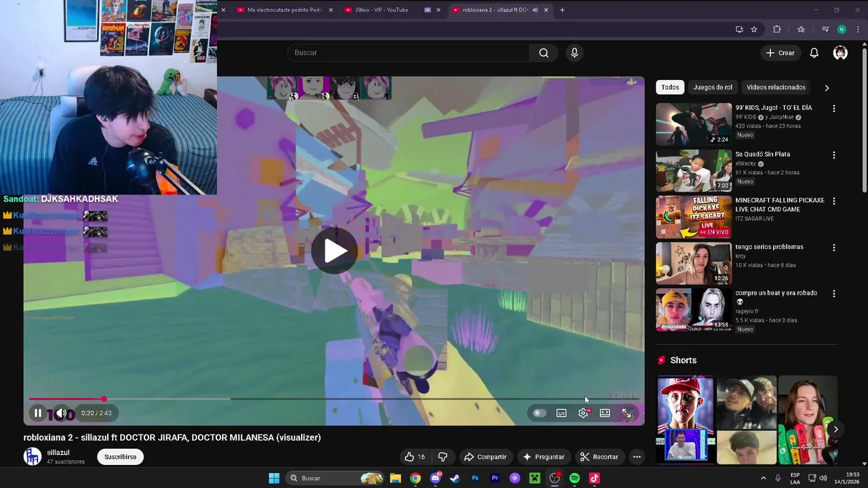Image resolution: width=868 pixels, height=488 pixels.
Task: Open a new browser tab with plus
Action: tap(562, 10)
